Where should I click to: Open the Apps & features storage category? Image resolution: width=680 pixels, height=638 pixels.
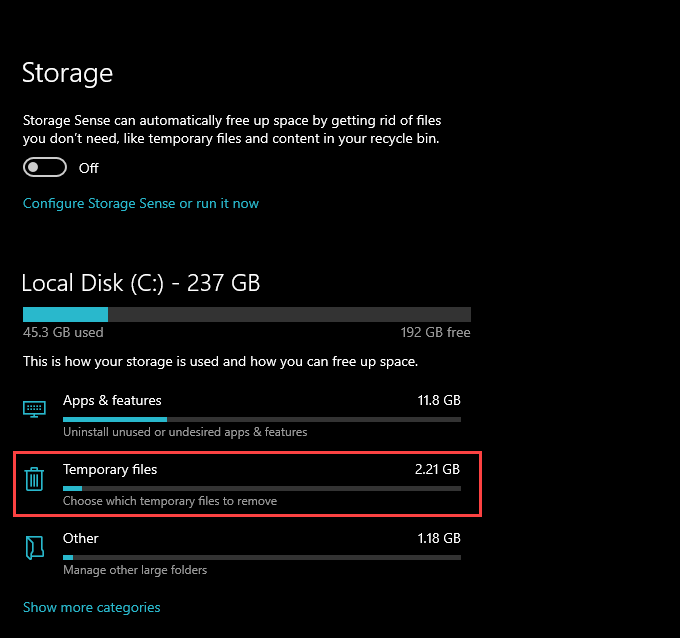(112, 400)
